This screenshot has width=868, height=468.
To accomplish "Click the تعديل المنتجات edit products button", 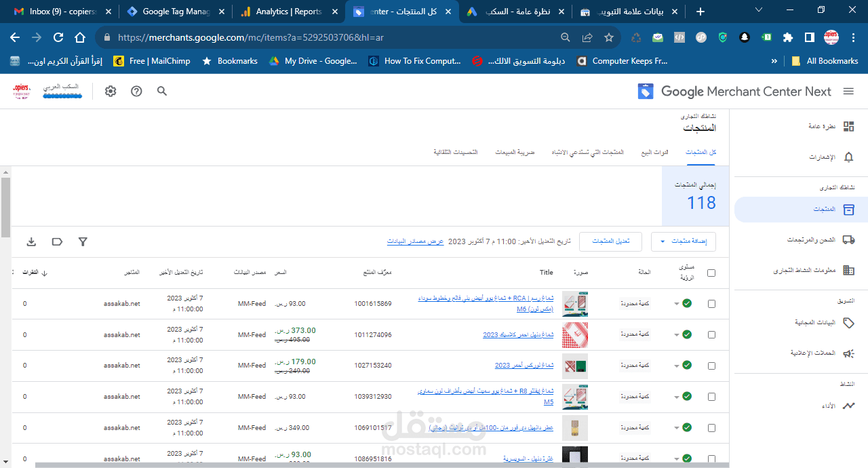I will tap(611, 241).
